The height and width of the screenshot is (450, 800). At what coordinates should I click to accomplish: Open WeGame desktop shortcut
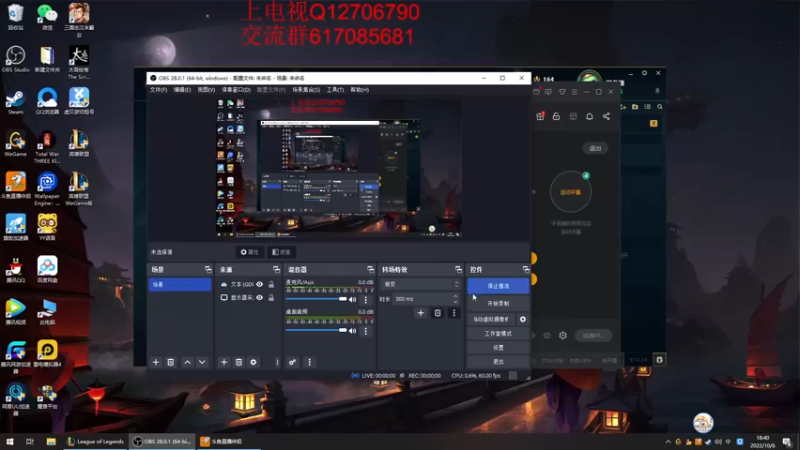(x=15, y=143)
